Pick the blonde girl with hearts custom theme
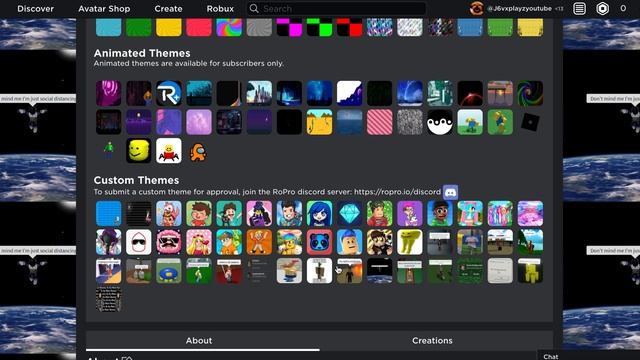This screenshot has height=360, width=640. click(199, 242)
